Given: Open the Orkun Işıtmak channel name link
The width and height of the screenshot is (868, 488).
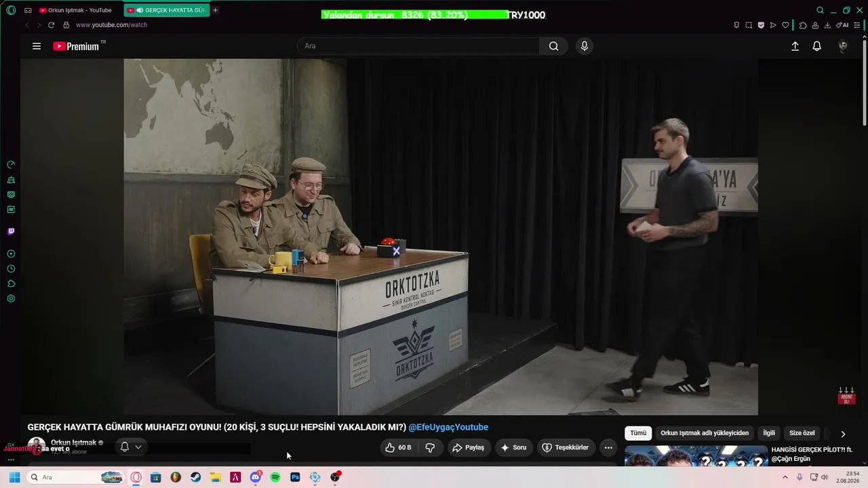Looking at the screenshot, I should [73, 443].
